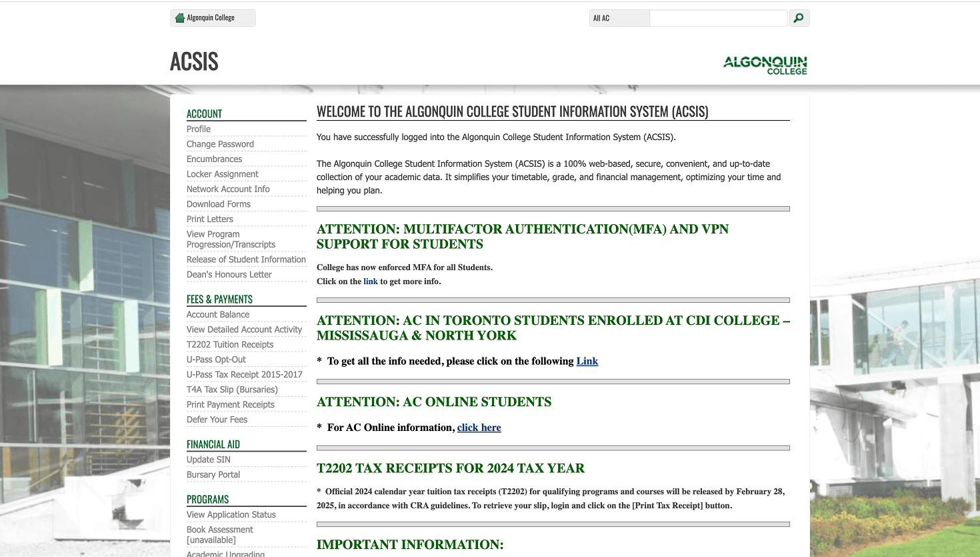Open Release of Student Information
The image size is (980, 557).
(x=246, y=259)
